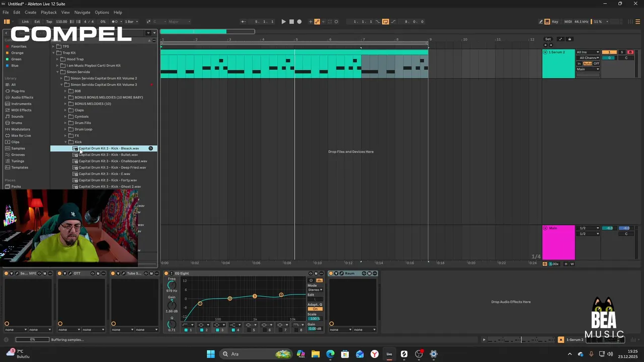Arm recording on the 1 Serum 2 track

click(630, 52)
